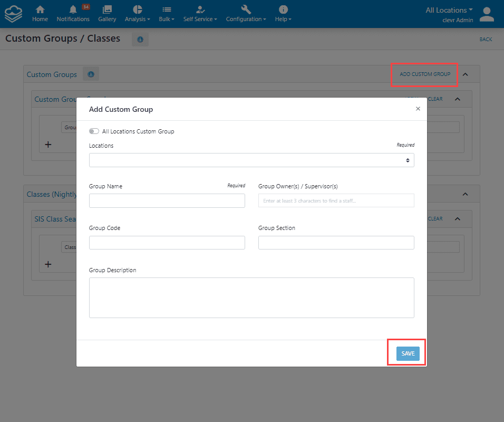
Task: Focus the Group Name field
Action: point(167,200)
